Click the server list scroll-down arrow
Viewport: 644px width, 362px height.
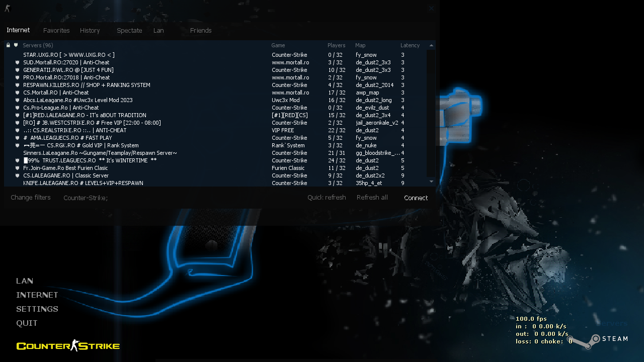click(431, 181)
